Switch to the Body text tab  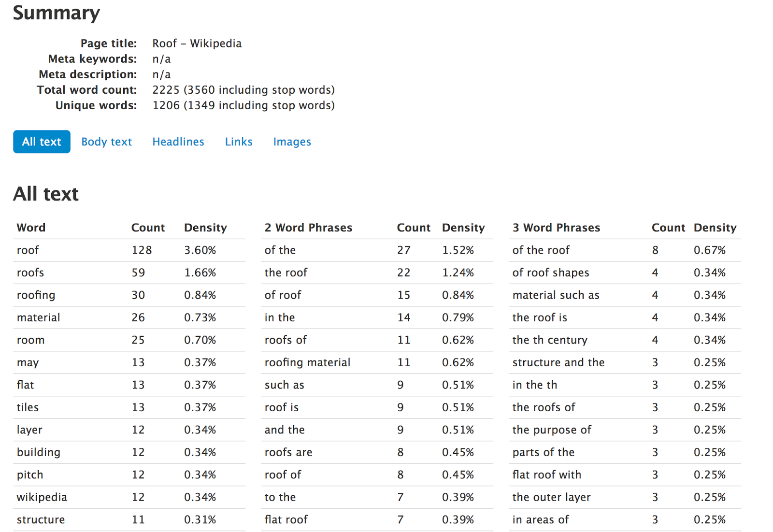(106, 142)
